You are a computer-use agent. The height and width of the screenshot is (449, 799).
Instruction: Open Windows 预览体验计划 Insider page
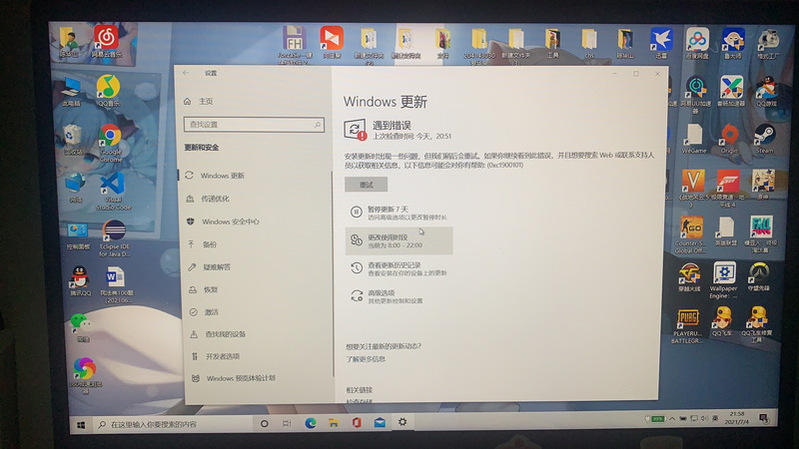(240, 378)
